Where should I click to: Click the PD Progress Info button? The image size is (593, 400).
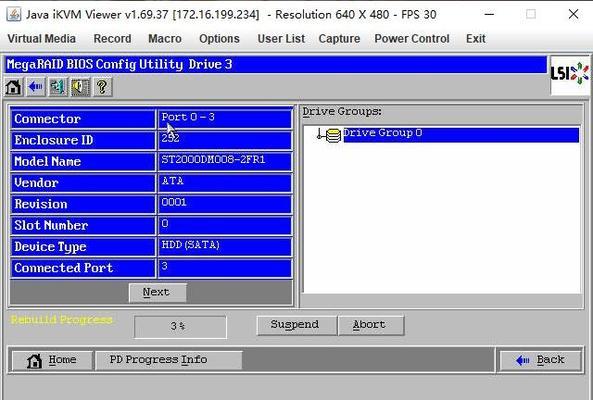click(168, 360)
